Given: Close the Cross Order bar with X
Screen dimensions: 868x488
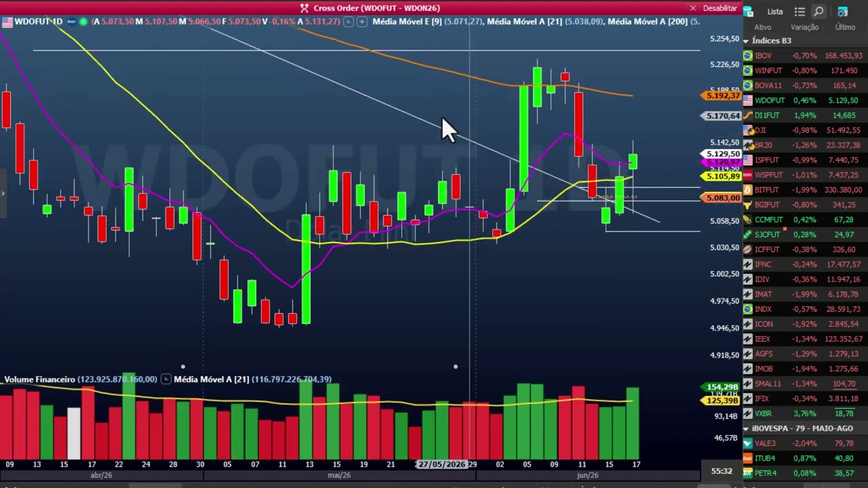Looking at the screenshot, I should [x=692, y=8].
